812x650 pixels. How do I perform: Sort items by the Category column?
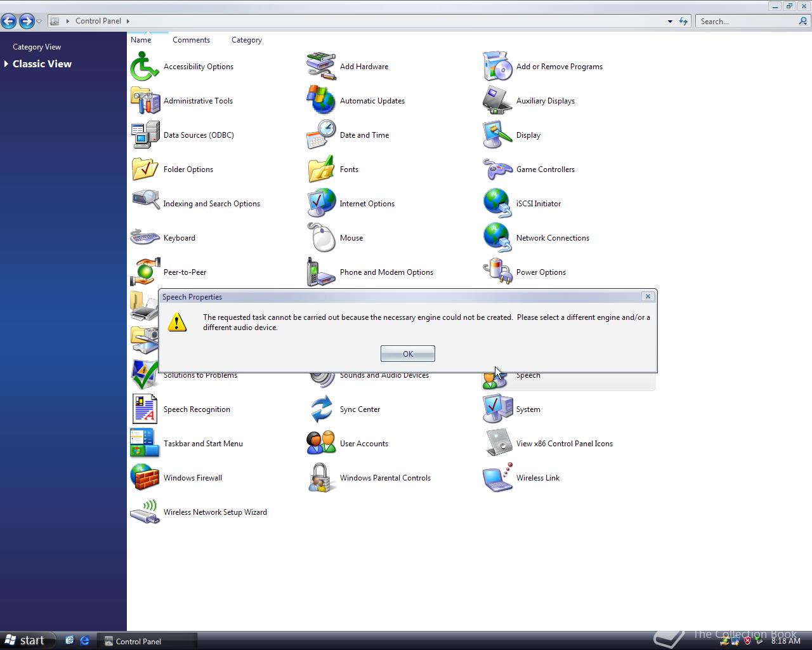pyautogui.click(x=247, y=40)
